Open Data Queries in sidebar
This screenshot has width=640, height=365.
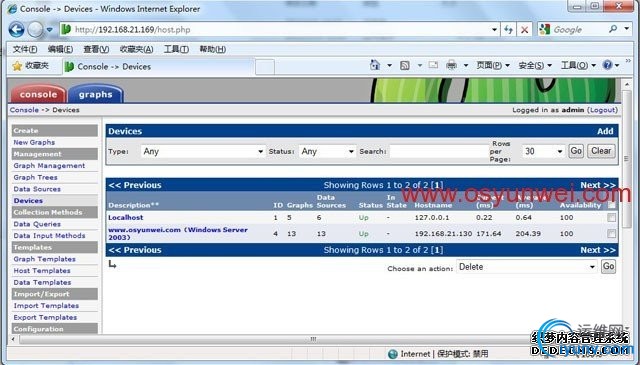click(x=37, y=224)
